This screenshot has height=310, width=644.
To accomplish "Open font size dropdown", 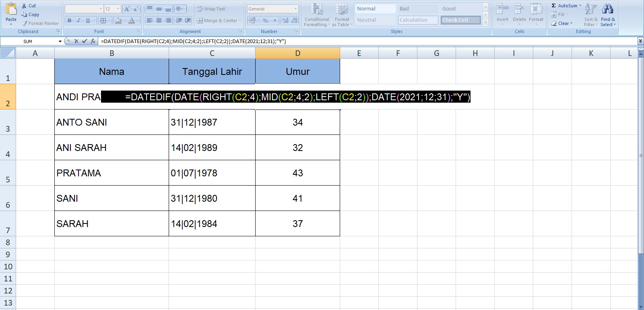I will (x=118, y=9).
